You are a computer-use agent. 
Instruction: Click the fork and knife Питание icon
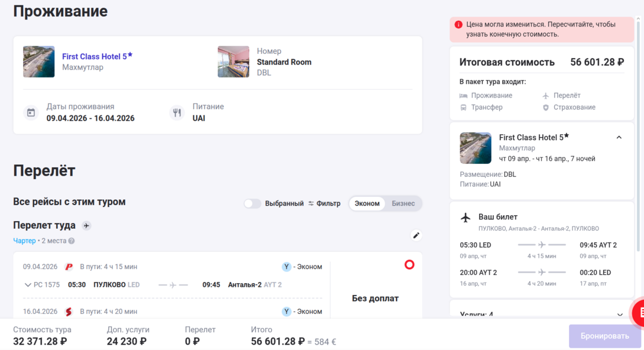(177, 112)
